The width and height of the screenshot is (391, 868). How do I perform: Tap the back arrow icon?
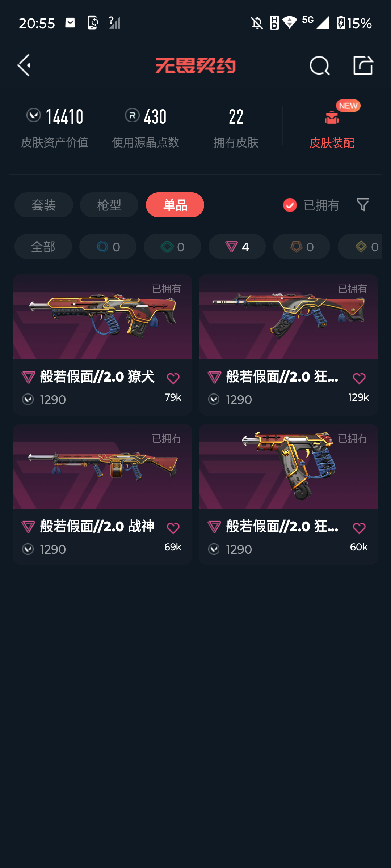[24, 65]
